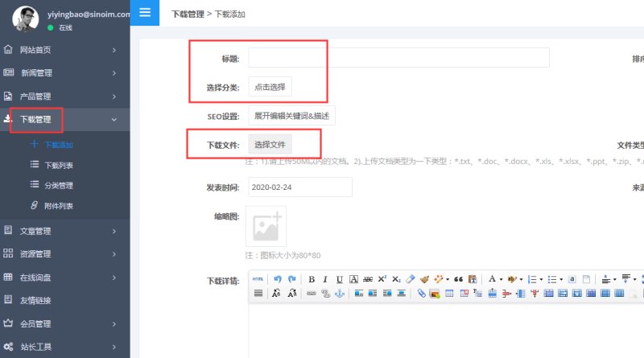Toggle strikethrough formatting
644x358 pixels.
pos(368,280)
